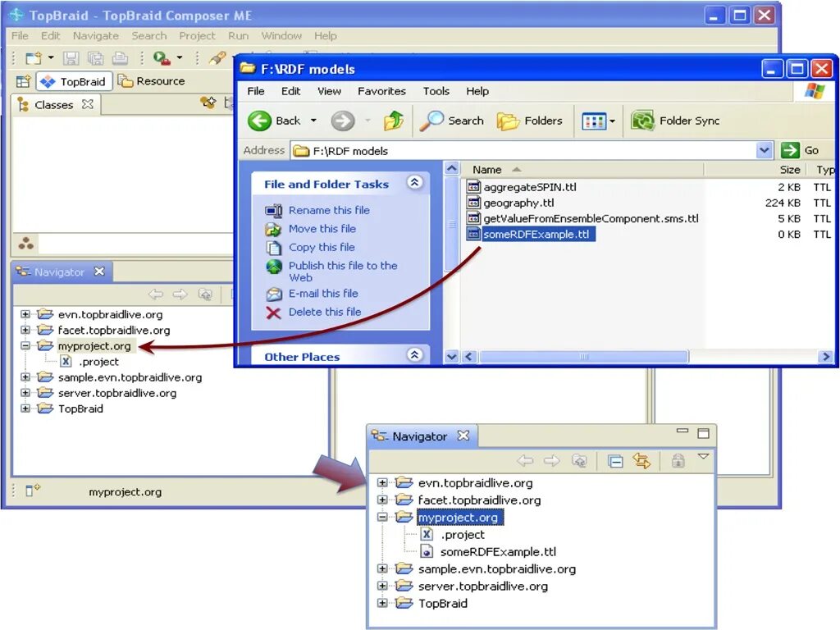The width and height of the screenshot is (840, 630).
Task: Click Move this file link
Action: point(322,229)
